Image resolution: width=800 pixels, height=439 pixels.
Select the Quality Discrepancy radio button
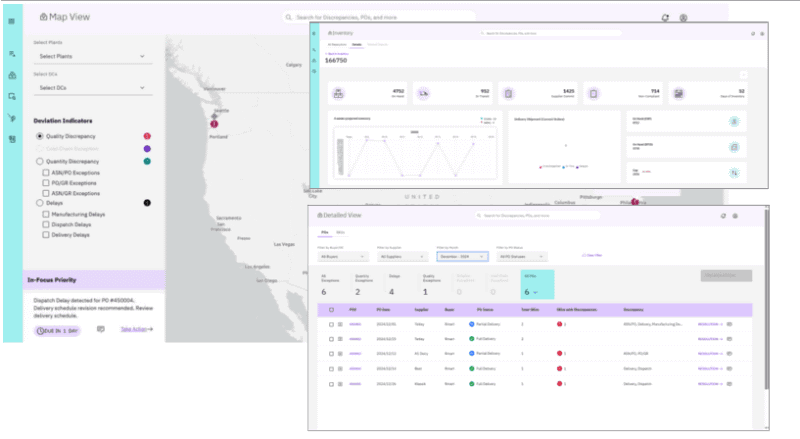[x=40, y=136]
